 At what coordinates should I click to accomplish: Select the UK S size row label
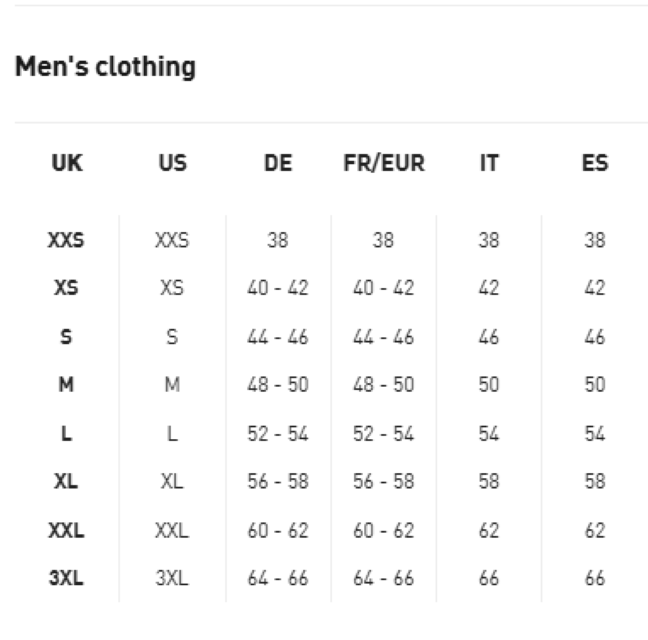(x=66, y=338)
